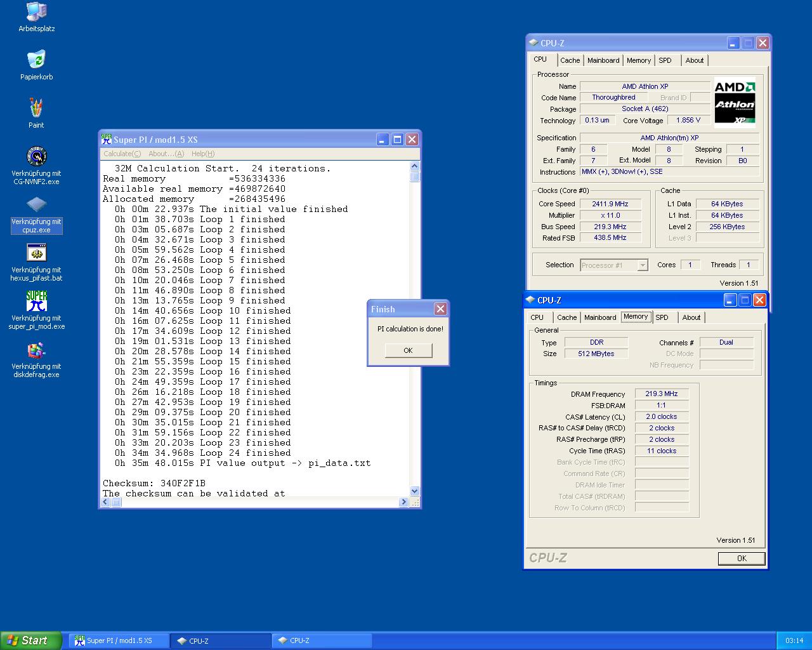Activate Super PI taskbar button
The height and width of the screenshot is (650, 812).
(x=118, y=640)
